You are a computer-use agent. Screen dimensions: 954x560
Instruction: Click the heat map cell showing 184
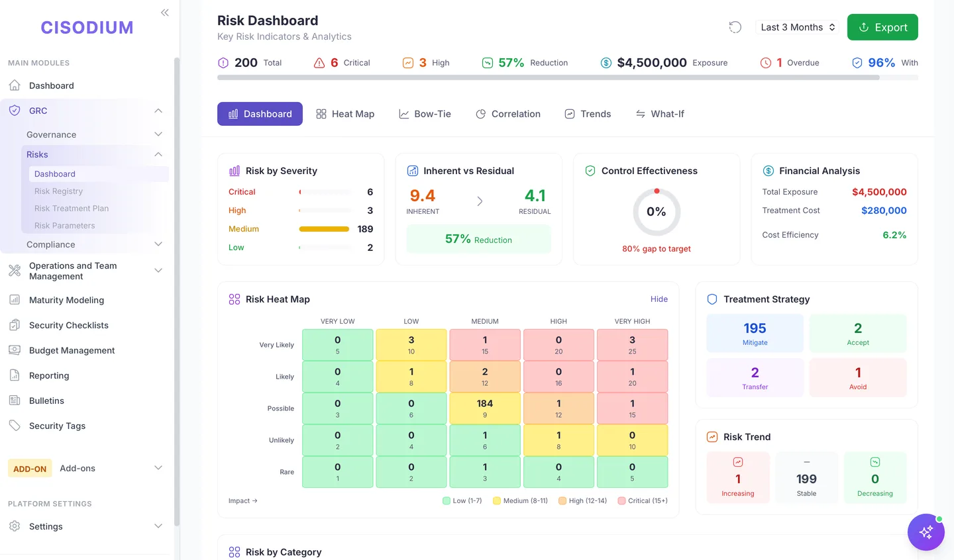coord(485,408)
